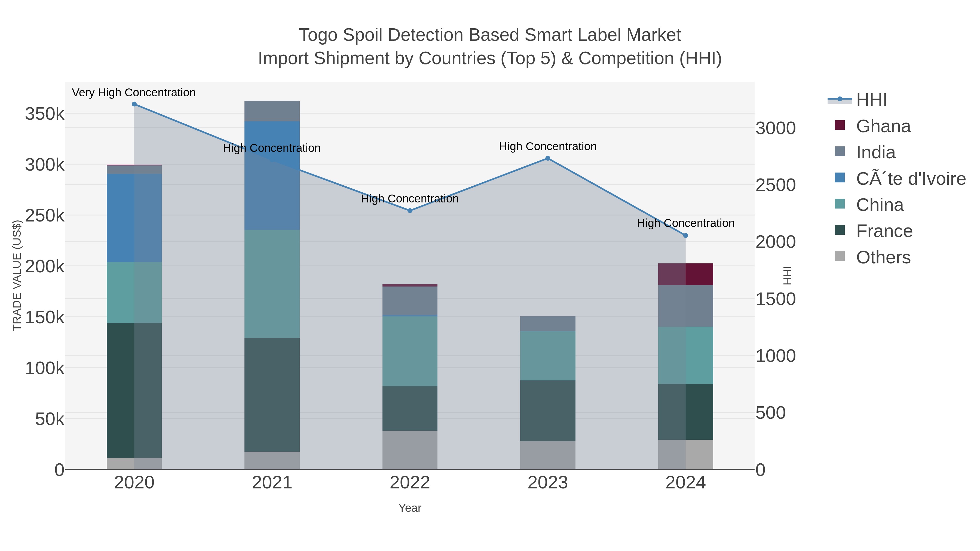
Task: Toggle the France legend entry
Action: pos(874,231)
